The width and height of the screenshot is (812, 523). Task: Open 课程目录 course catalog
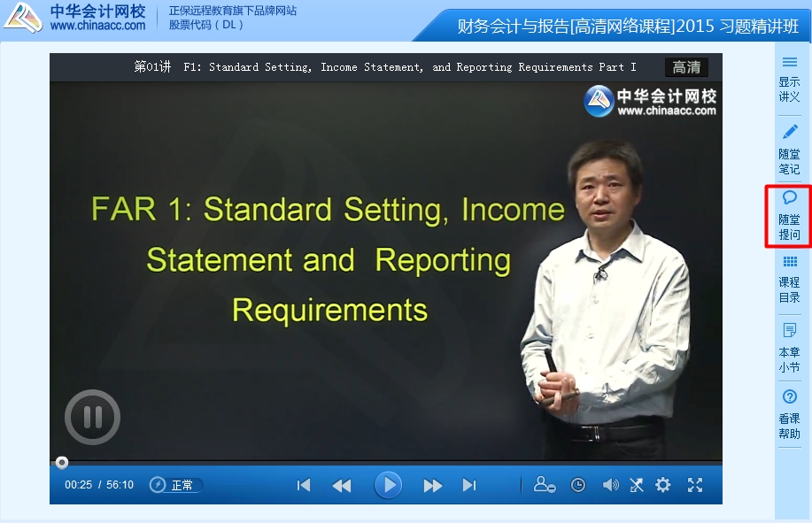[x=789, y=280]
